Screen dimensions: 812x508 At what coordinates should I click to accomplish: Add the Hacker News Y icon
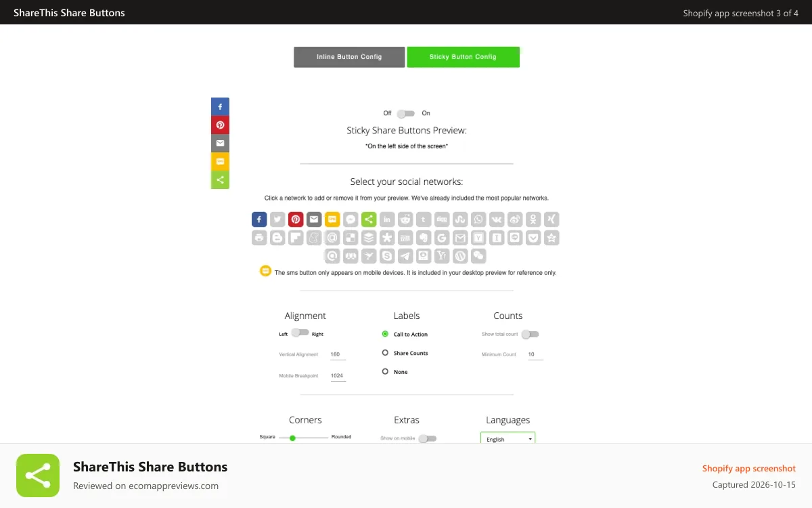click(x=478, y=238)
